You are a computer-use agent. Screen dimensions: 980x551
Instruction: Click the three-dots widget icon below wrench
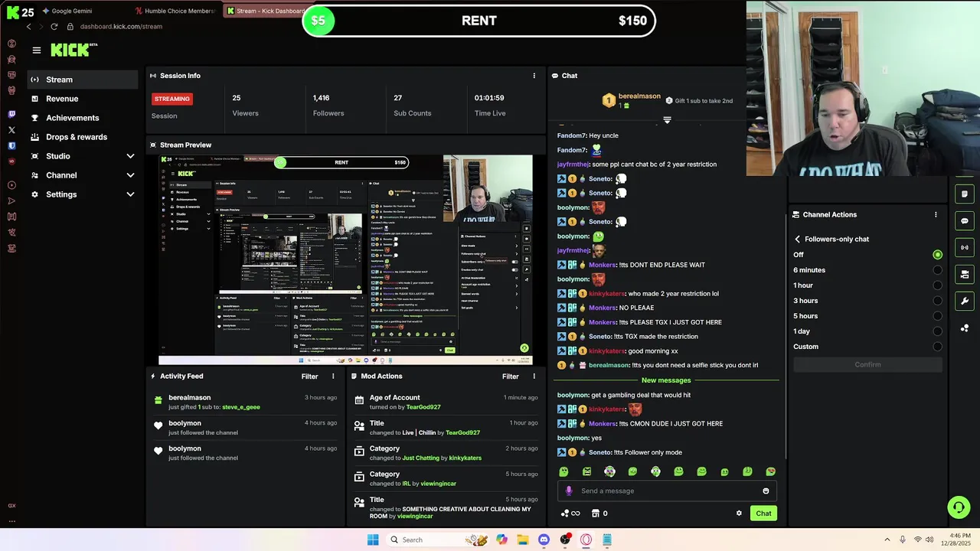tap(965, 328)
